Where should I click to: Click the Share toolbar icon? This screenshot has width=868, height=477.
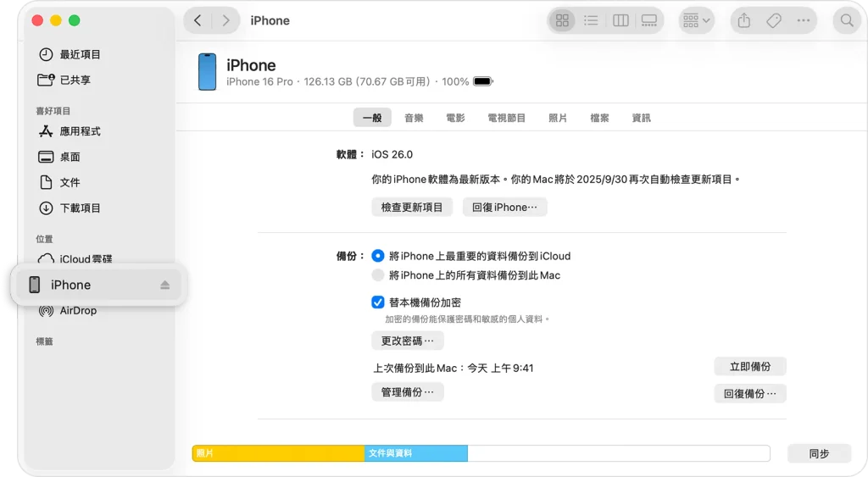pyautogui.click(x=744, y=20)
